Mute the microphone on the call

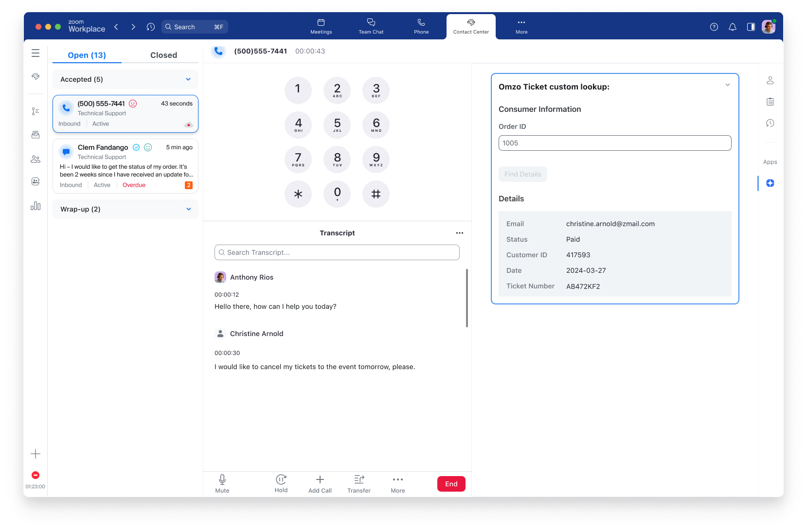click(222, 483)
